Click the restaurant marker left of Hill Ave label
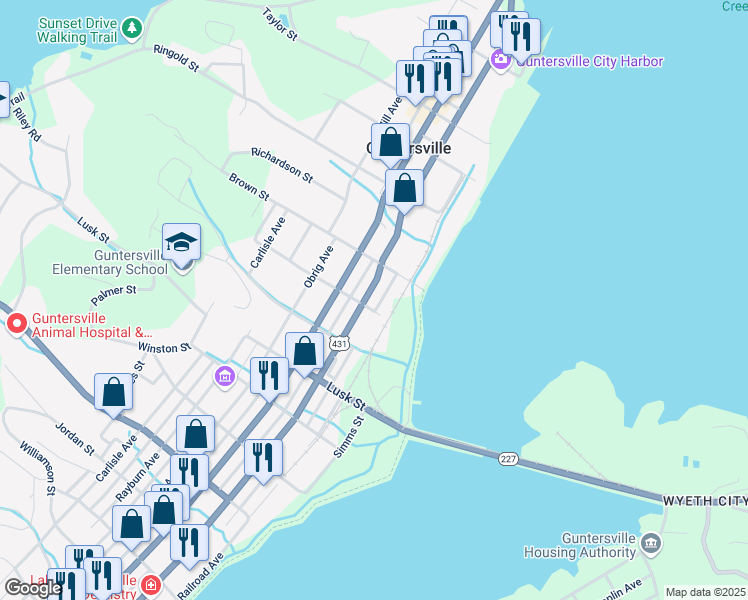This screenshot has width=748, height=600. click(x=414, y=79)
